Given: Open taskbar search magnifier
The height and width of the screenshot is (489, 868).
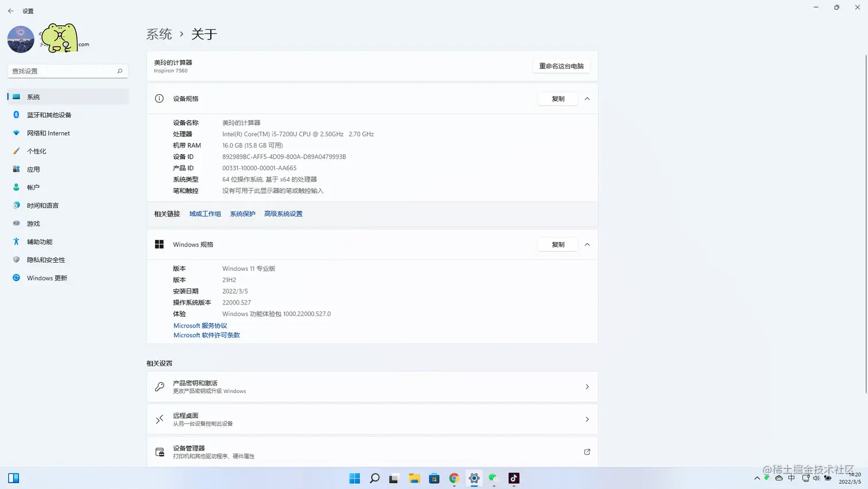Looking at the screenshot, I should (375, 478).
